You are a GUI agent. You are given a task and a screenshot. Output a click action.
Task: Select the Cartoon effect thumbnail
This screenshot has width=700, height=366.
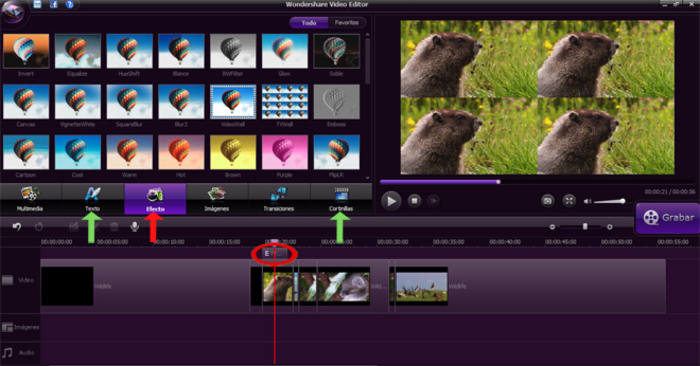(x=26, y=152)
